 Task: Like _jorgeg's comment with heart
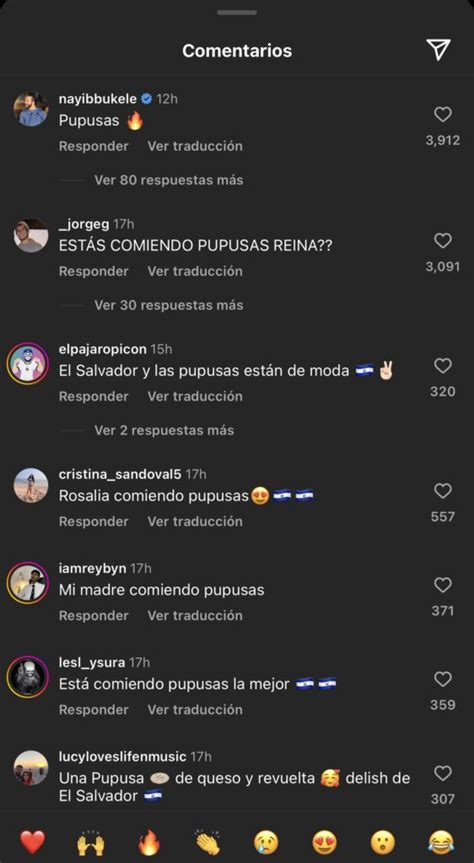click(443, 241)
